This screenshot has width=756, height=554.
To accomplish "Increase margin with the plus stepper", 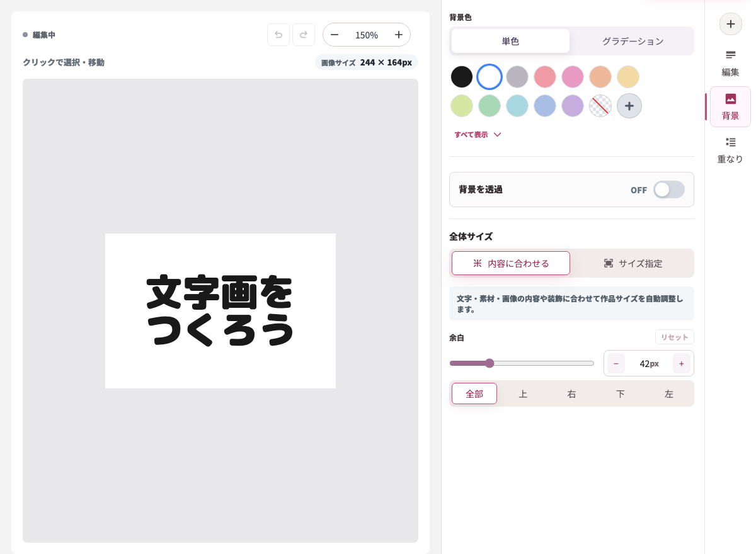I will [x=682, y=363].
